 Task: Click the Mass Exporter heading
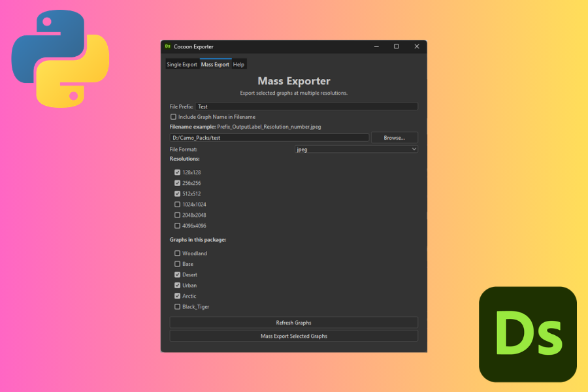(x=294, y=81)
